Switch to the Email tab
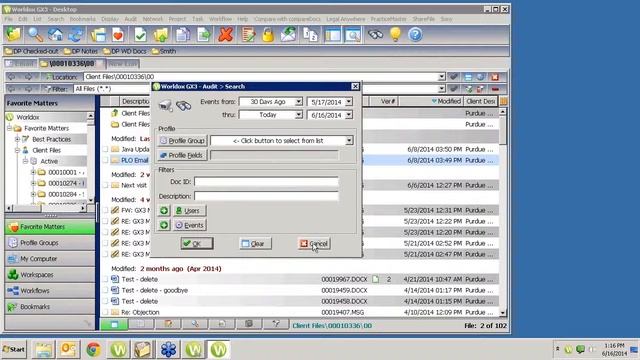The image size is (640, 360). [20, 64]
